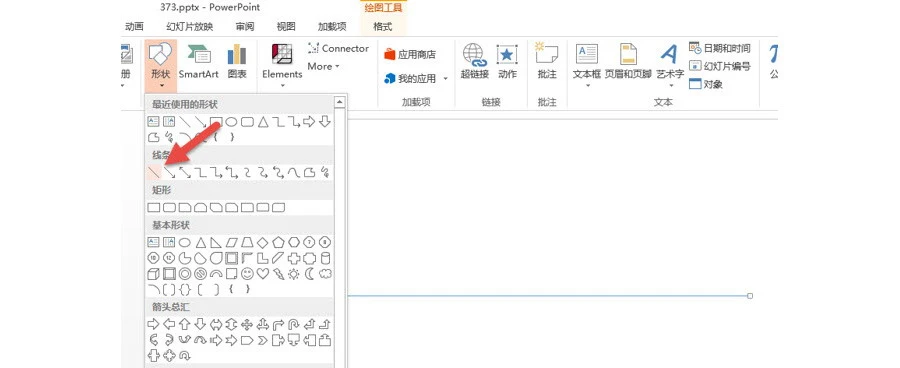Choose the rectangle in 矩形 section
This screenshot has height=368, width=900.
point(153,207)
